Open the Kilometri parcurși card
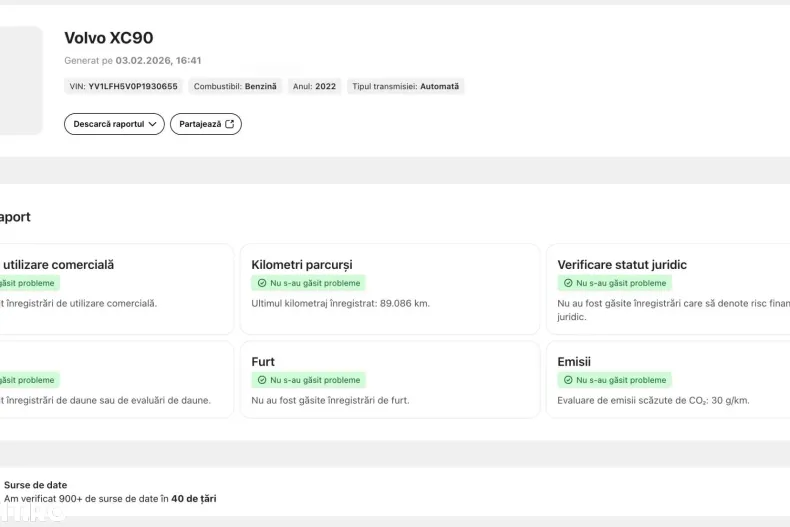 coord(390,289)
